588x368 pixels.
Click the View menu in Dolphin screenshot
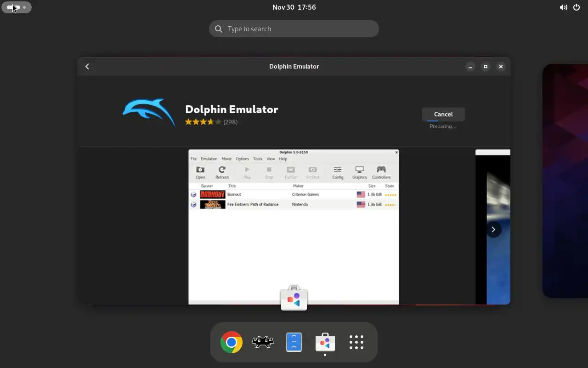point(271,159)
